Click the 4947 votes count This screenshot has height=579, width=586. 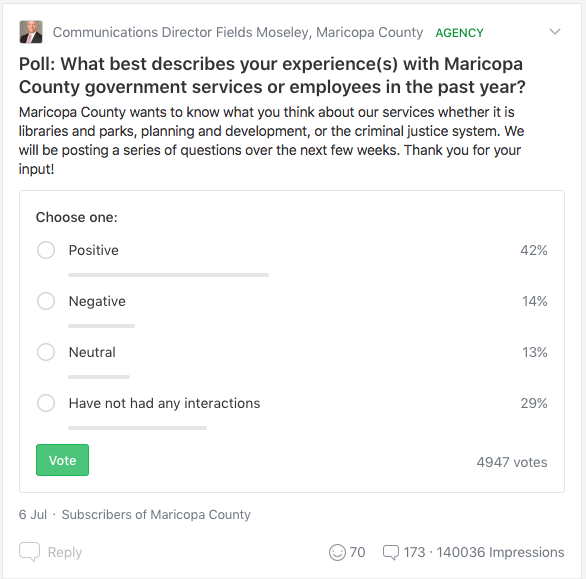(512, 462)
